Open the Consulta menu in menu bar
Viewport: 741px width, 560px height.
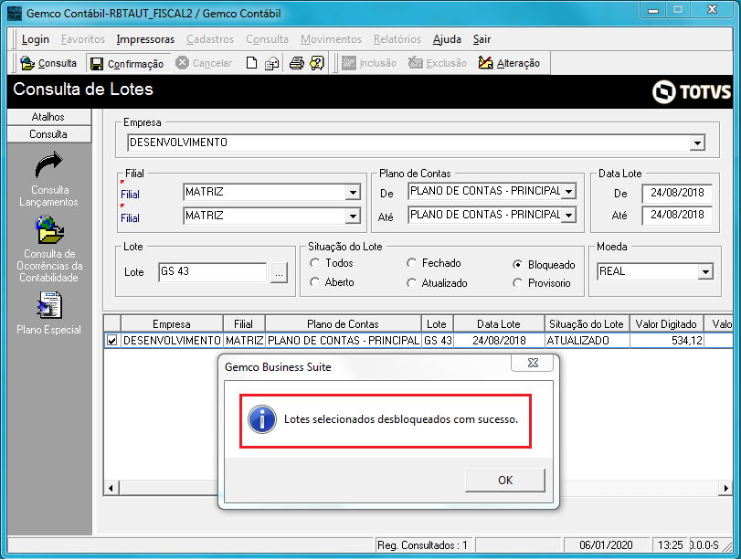267,39
